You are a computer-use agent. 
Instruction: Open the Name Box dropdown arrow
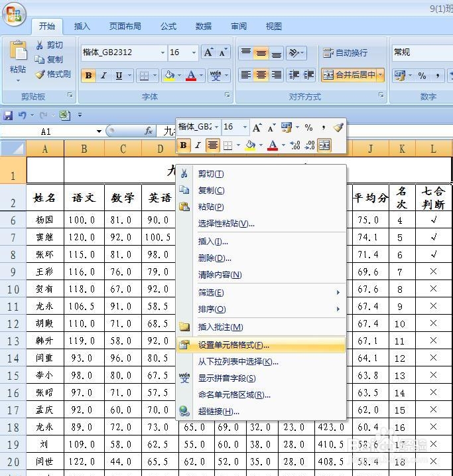(x=99, y=131)
